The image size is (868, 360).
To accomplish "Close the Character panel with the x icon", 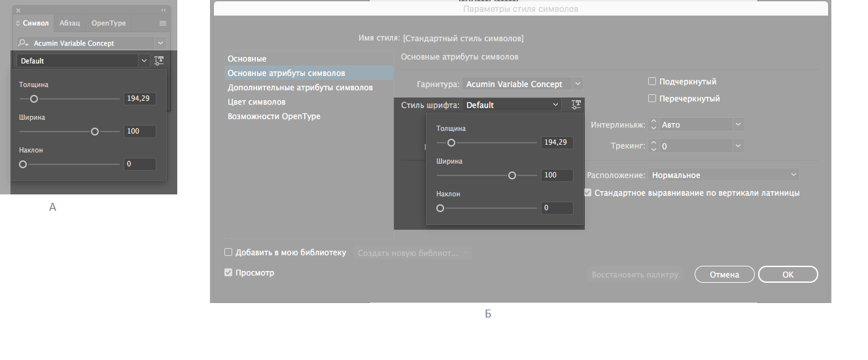I will (x=18, y=10).
